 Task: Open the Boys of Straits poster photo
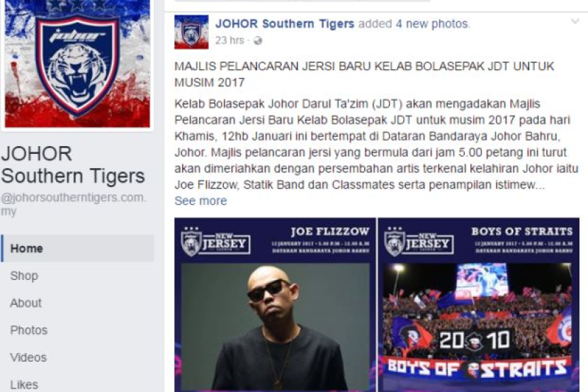tap(478, 305)
